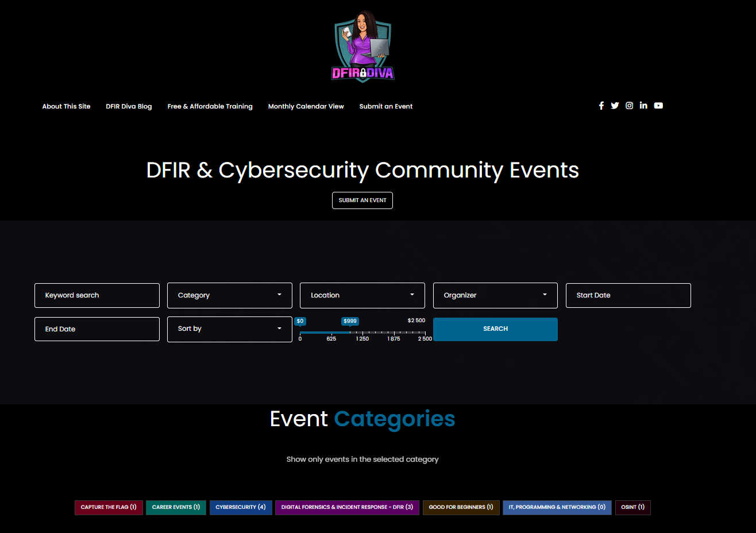Viewport: 756px width, 533px height.
Task: Open the Twitter social icon
Action: pos(615,106)
